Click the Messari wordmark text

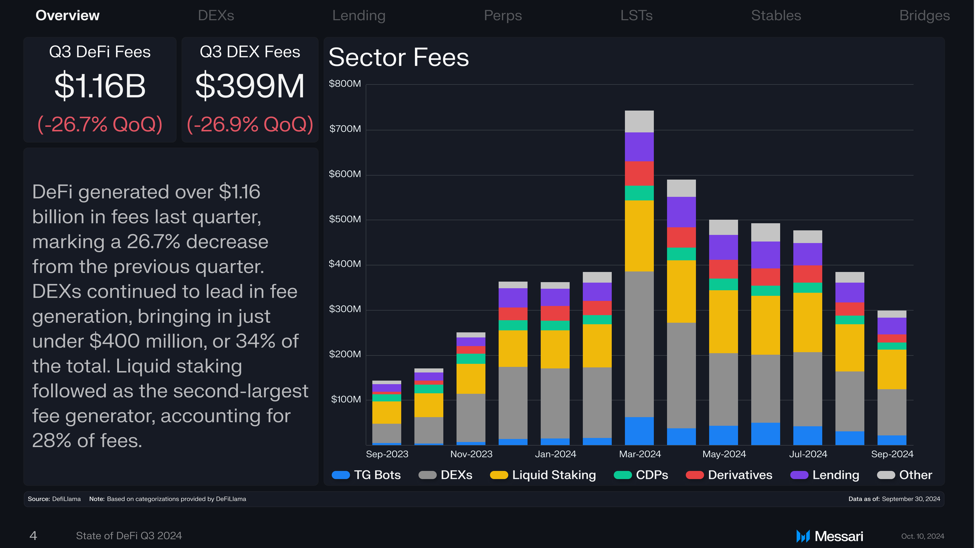[x=839, y=536]
